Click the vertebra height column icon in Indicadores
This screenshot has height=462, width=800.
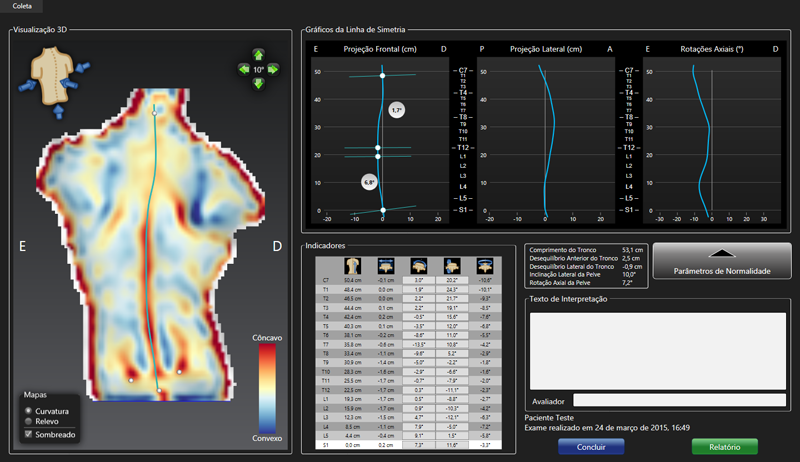(x=353, y=266)
